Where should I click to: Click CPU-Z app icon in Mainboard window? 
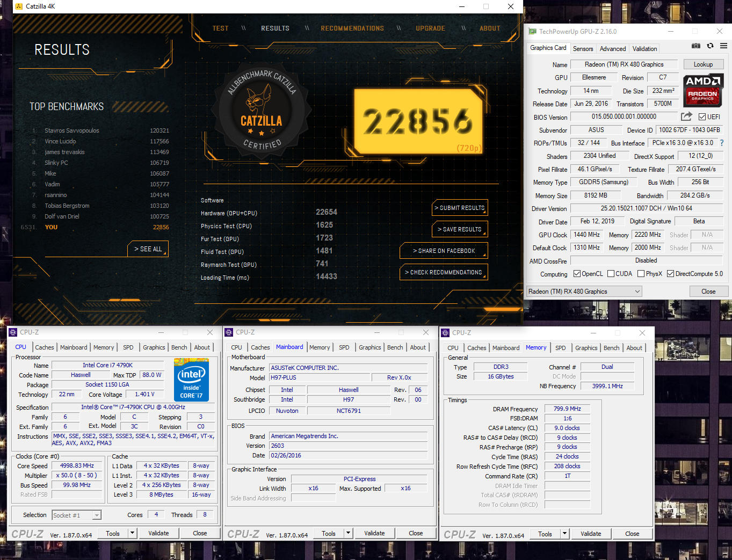(229, 332)
